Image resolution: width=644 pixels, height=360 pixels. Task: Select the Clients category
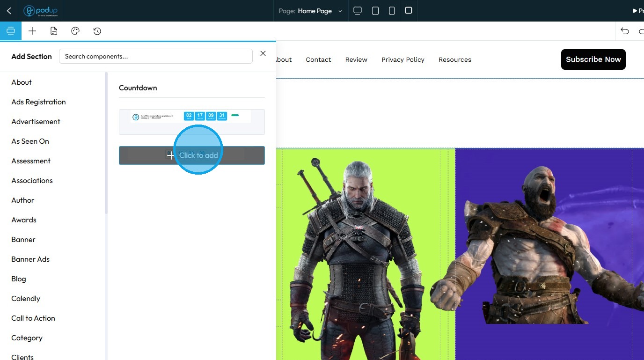tap(22, 357)
